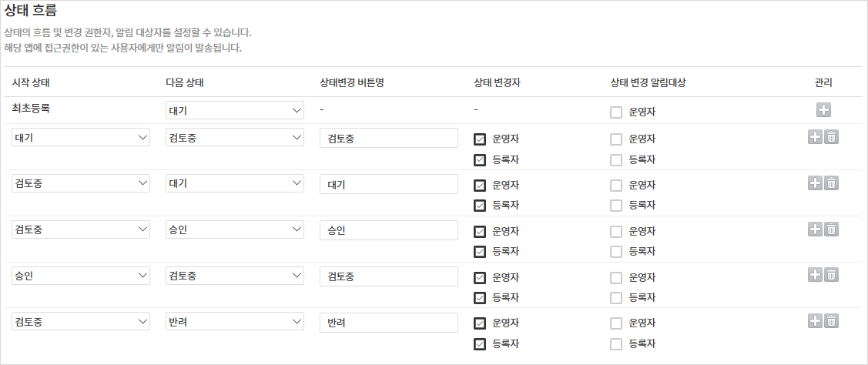Viewport: 868px width, 365px height.
Task: Click the plus icon in the 검토중→반려 row
Action: coord(815,321)
